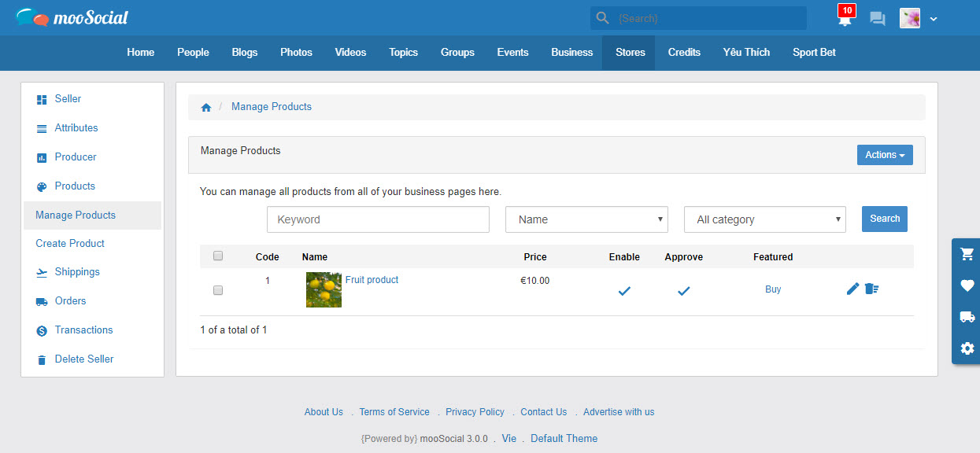Click the Seller dashboard icon

(42, 99)
